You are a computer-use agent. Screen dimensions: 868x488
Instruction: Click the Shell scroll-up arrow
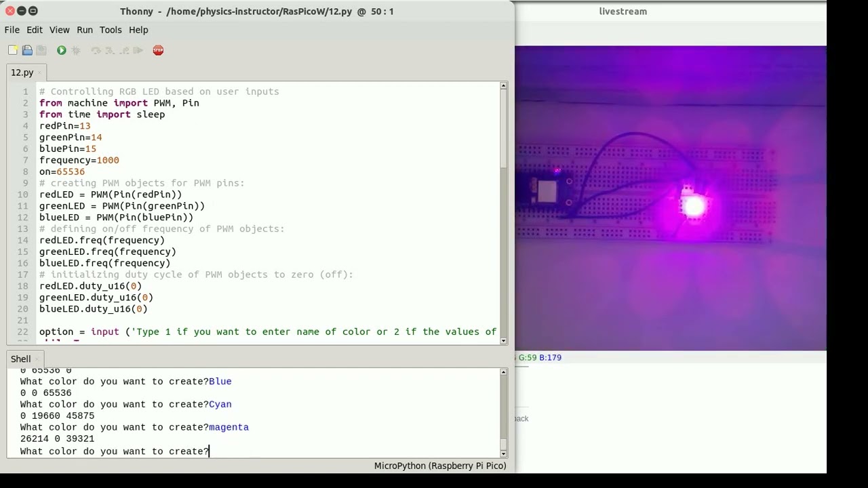(503, 373)
